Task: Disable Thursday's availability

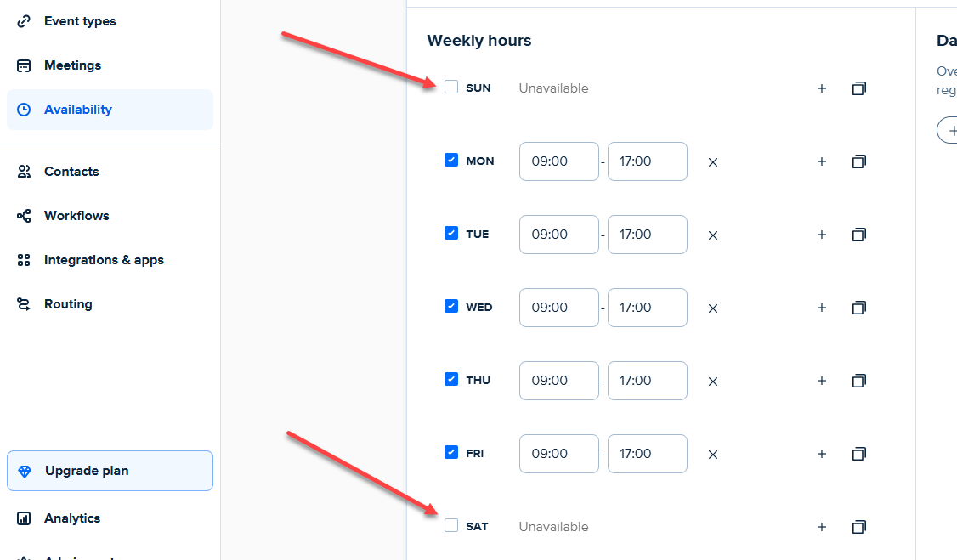Action: click(450, 379)
